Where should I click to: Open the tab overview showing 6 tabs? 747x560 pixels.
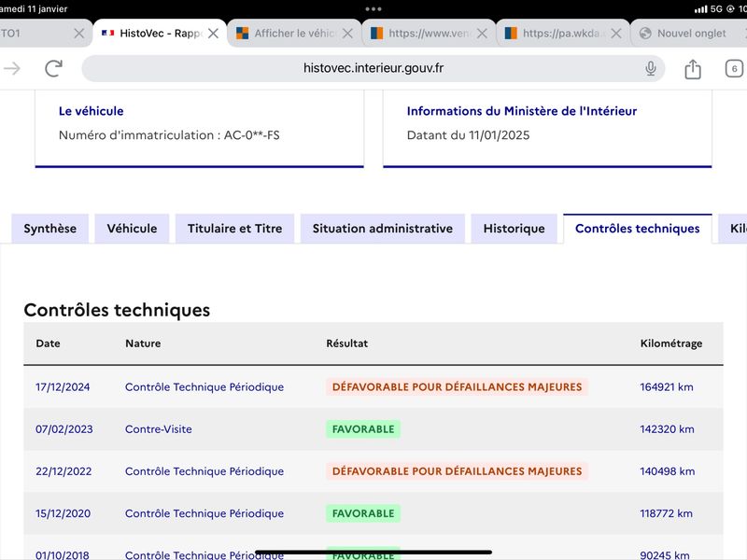(734, 68)
